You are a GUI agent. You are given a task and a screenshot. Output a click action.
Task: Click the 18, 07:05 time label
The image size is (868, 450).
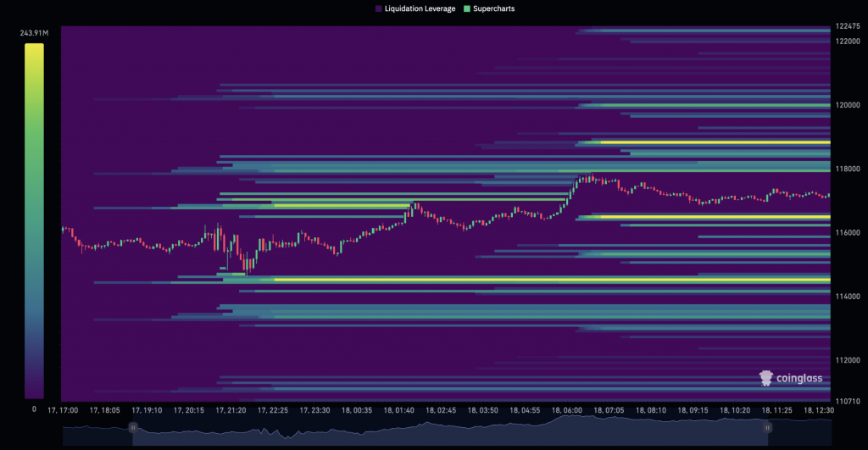pos(609,410)
